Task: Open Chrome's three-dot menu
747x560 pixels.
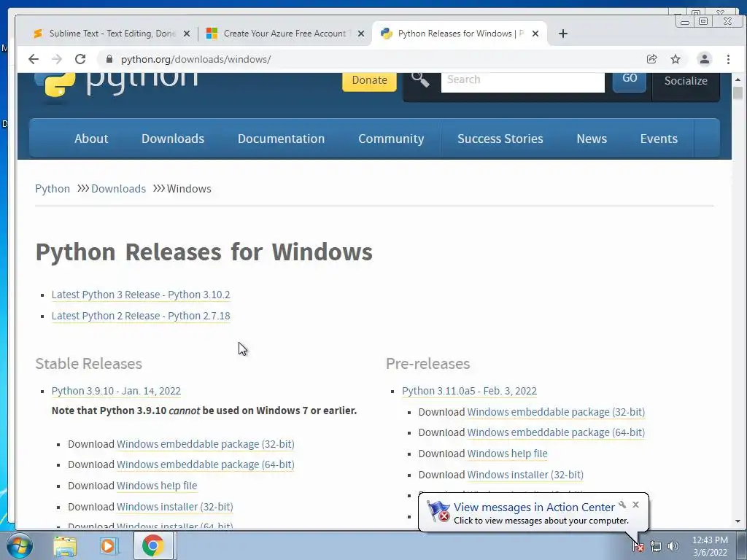Action: [728, 59]
